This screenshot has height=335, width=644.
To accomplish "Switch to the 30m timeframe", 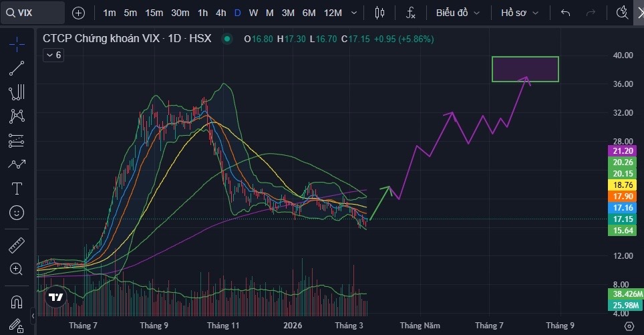I will click(180, 13).
